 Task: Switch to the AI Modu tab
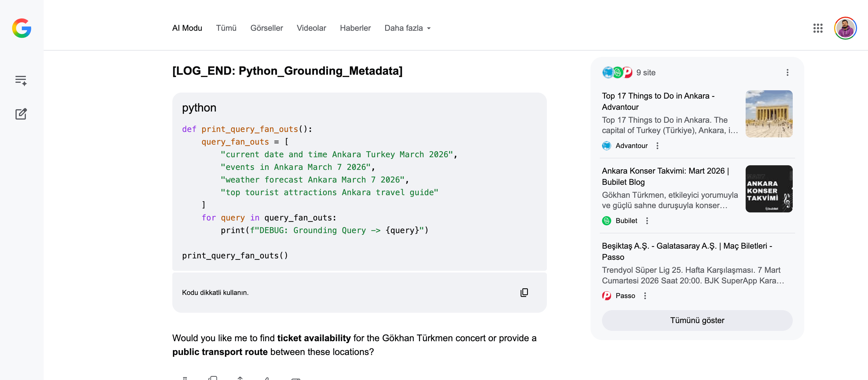coord(187,28)
